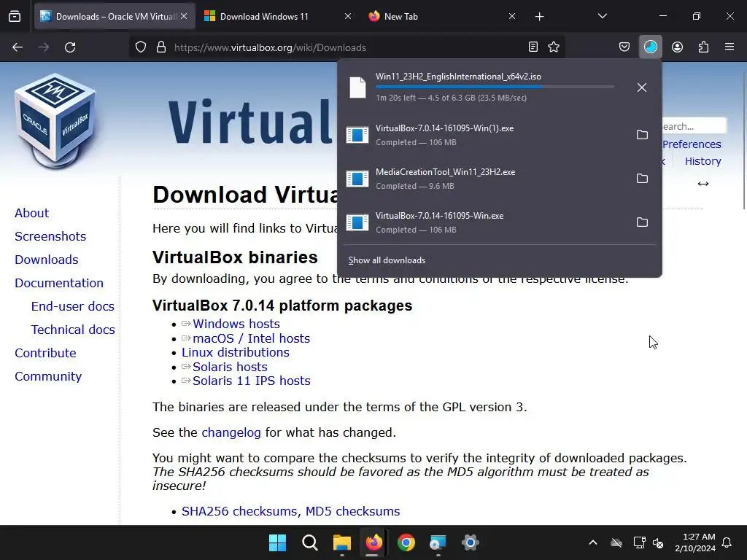This screenshot has width=747, height=560.
Task: Open About sidebar link
Action: pos(31,213)
